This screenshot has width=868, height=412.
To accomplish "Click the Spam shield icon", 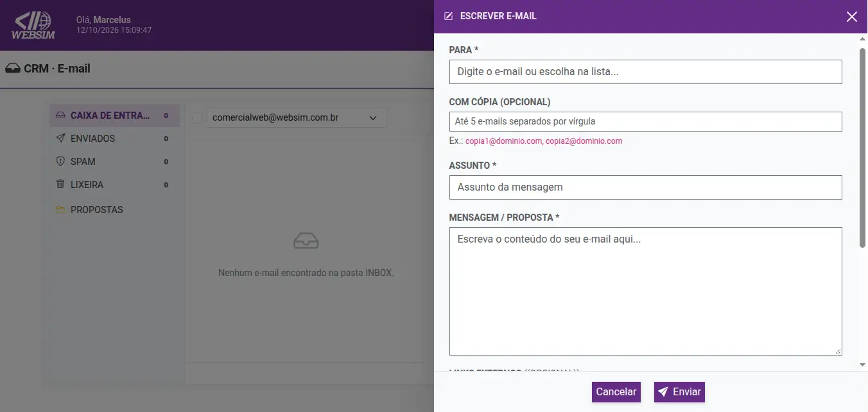I will [60, 162].
